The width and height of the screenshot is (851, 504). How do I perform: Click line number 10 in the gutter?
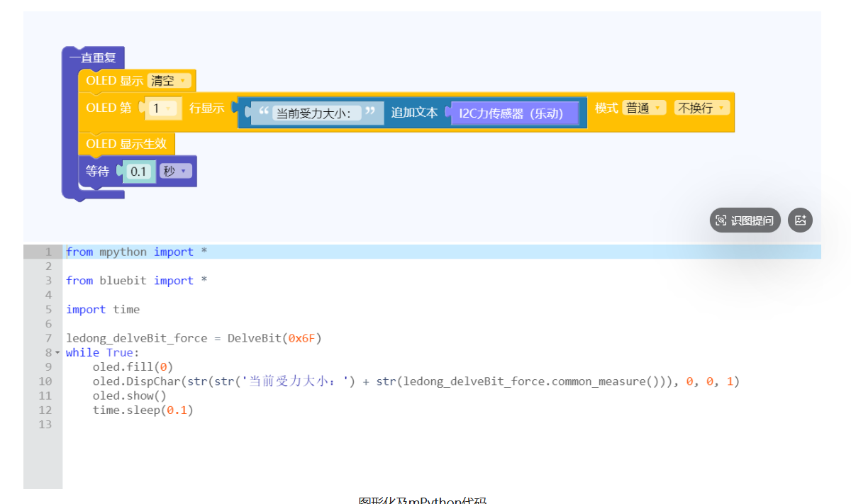[x=45, y=381]
